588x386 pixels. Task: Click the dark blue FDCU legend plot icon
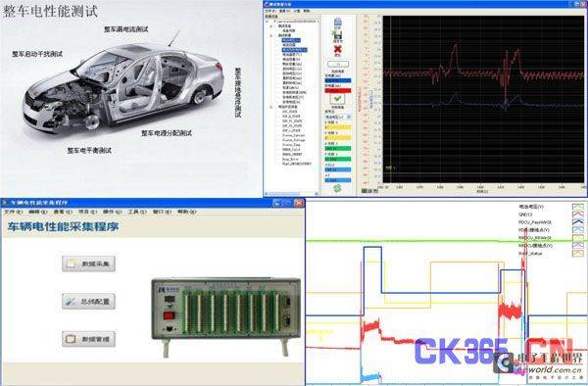578,222
